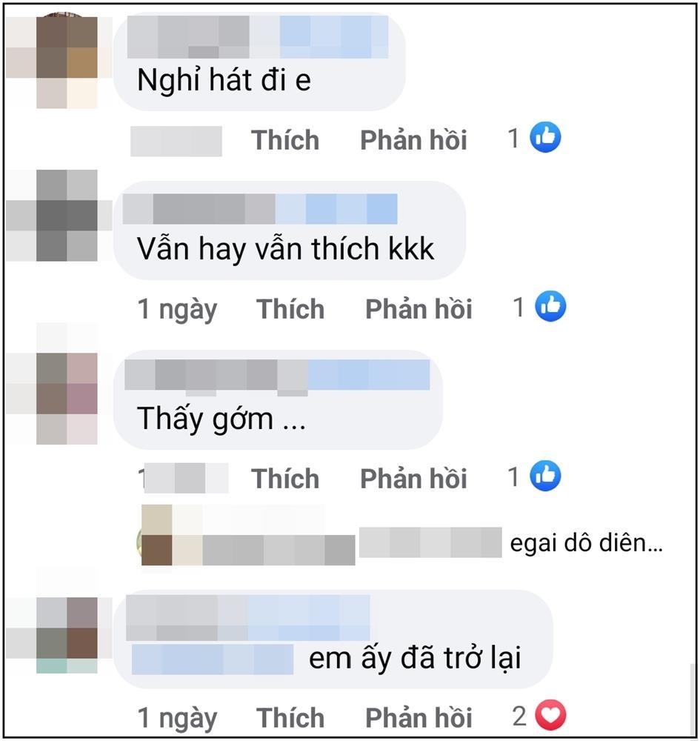The height and width of the screenshot is (741, 700).
Task: Click Thích under 'Nghỉ hát đi e'
Action: [285, 140]
